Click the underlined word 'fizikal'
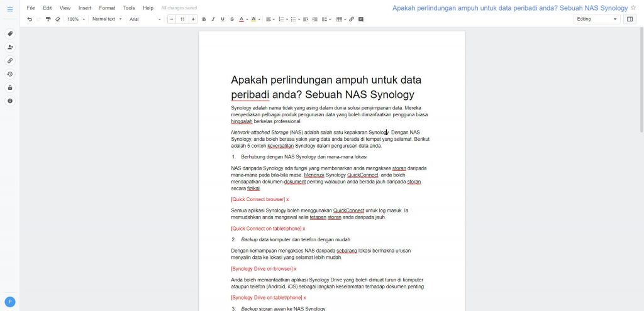The image size is (644, 311). click(x=253, y=188)
